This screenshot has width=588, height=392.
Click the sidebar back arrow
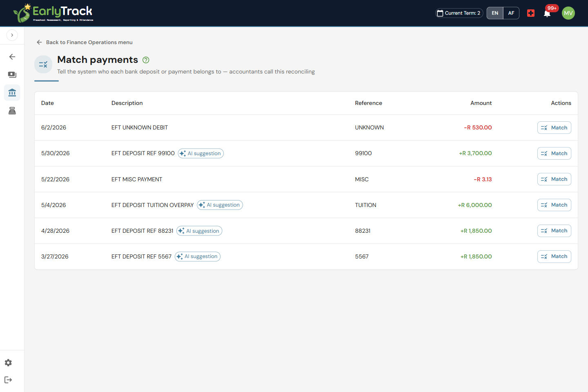pyautogui.click(x=12, y=57)
